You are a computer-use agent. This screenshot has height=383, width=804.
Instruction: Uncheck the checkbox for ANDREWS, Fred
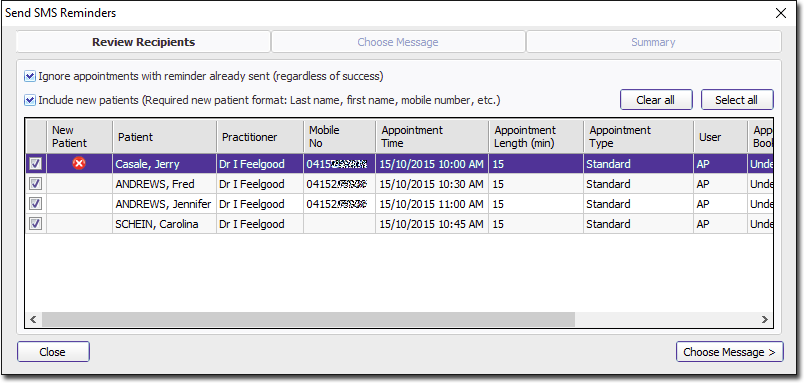click(35, 184)
